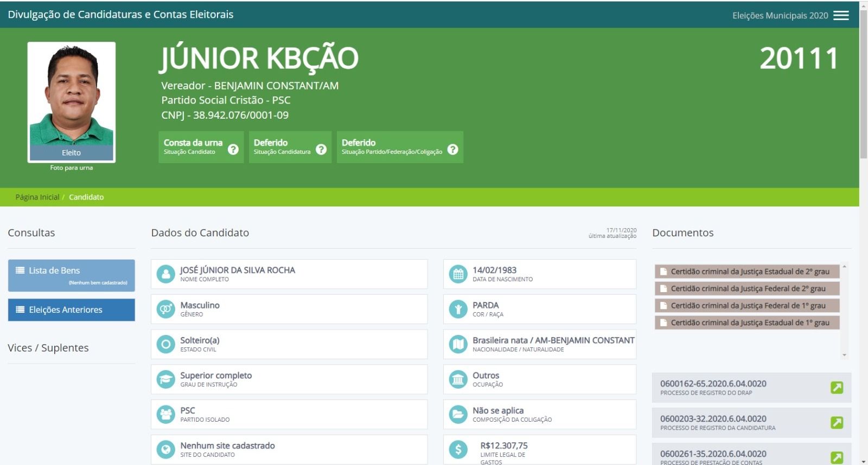Click the Nenhum site cadastrado text
868x465 pixels.
pyautogui.click(x=227, y=445)
